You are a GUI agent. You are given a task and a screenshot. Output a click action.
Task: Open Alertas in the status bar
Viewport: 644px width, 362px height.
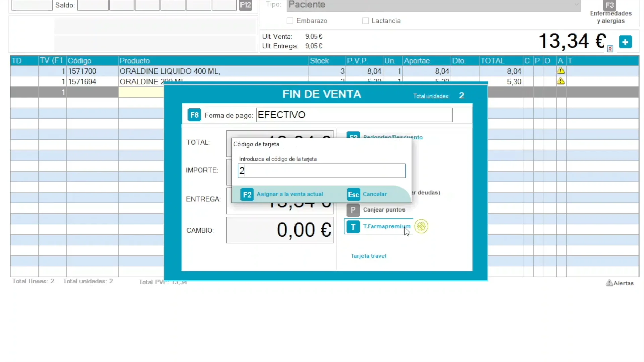620,283
